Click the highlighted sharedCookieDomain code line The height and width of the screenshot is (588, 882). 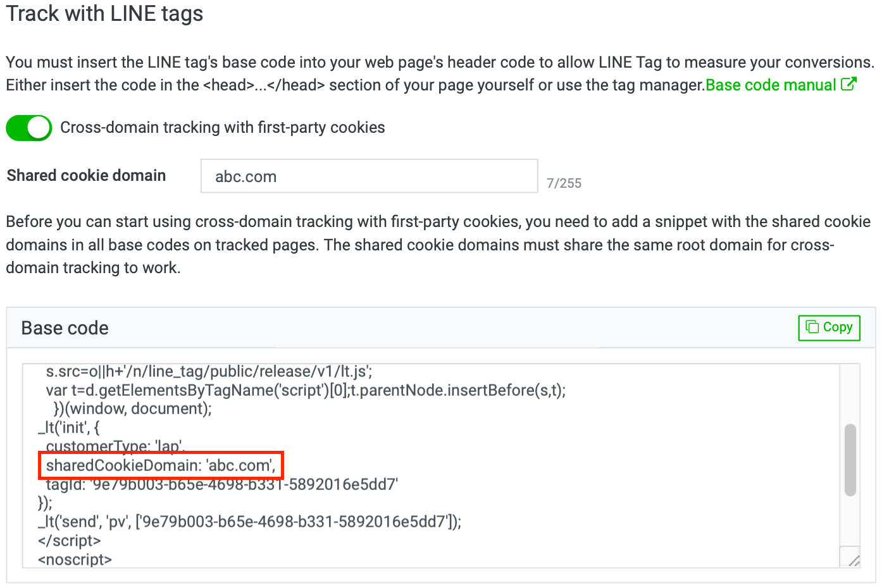click(x=161, y=465)
